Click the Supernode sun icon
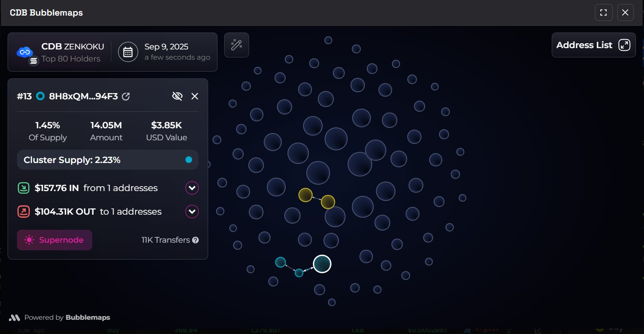The width and height of the screenshot is (644, 334). click(x=29, y=240)
